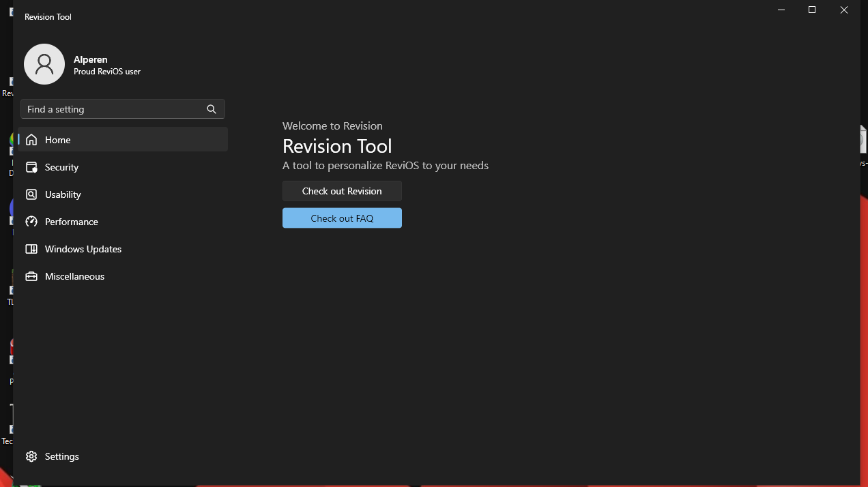
Task: Click the Check out Revision button
Action: (342, 191)
